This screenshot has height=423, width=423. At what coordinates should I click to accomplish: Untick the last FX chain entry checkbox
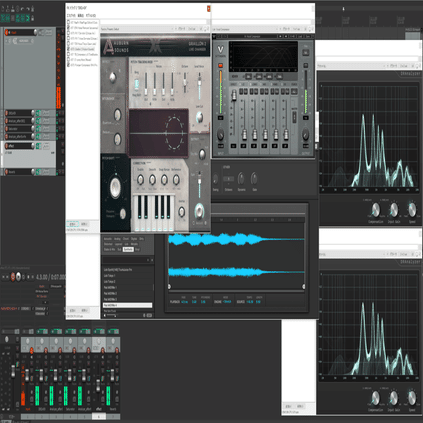point(69,65)
